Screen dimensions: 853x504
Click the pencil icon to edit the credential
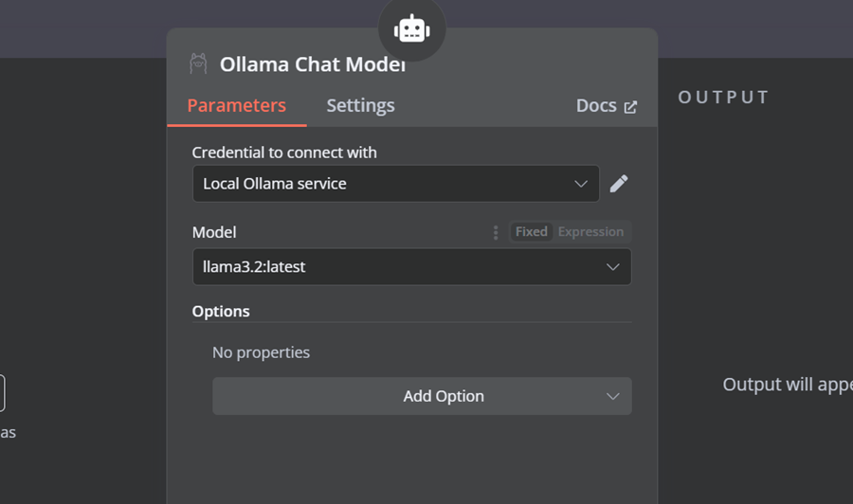click(619, 184)
